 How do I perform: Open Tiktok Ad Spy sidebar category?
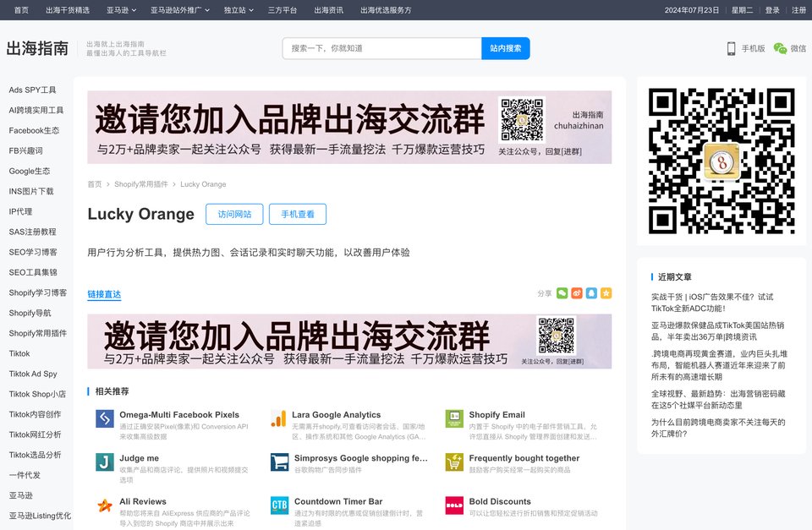tap(33, 374)
